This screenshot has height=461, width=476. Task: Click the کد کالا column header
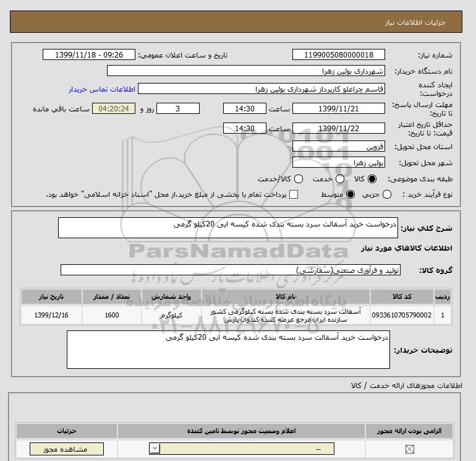coord(402,296)
